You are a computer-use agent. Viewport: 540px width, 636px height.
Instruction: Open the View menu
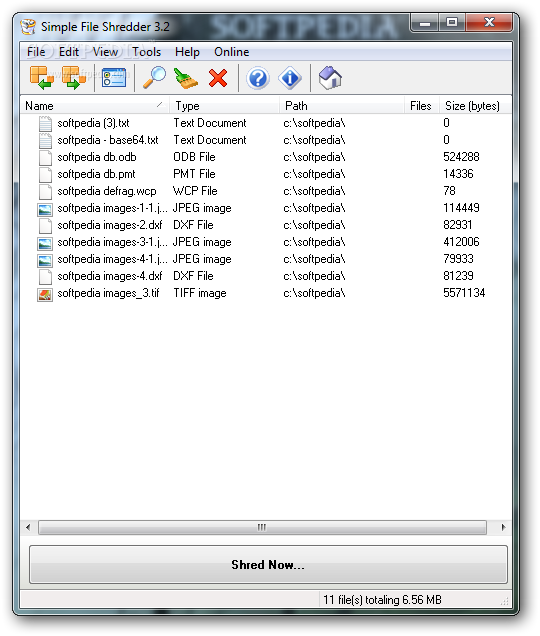click(105, 52)
